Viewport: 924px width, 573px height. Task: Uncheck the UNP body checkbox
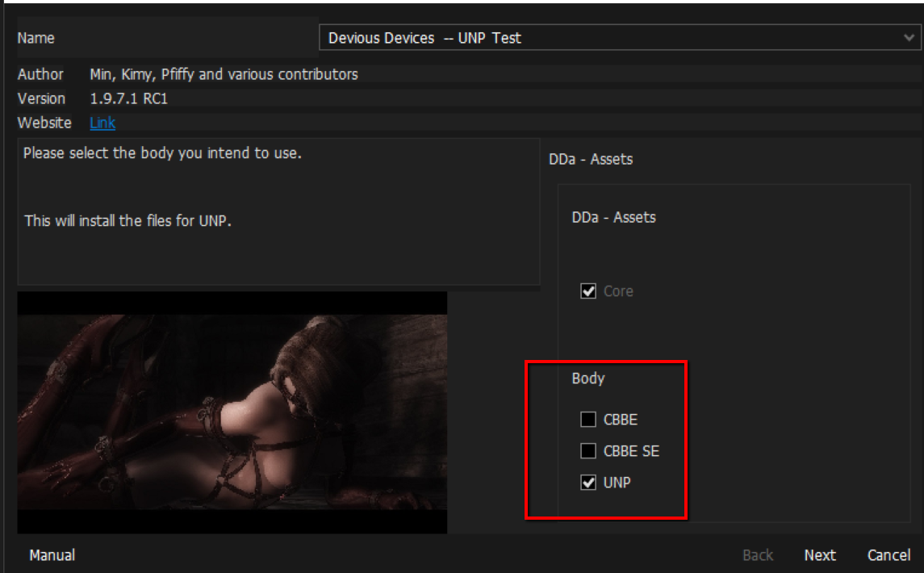coord(588,483)
